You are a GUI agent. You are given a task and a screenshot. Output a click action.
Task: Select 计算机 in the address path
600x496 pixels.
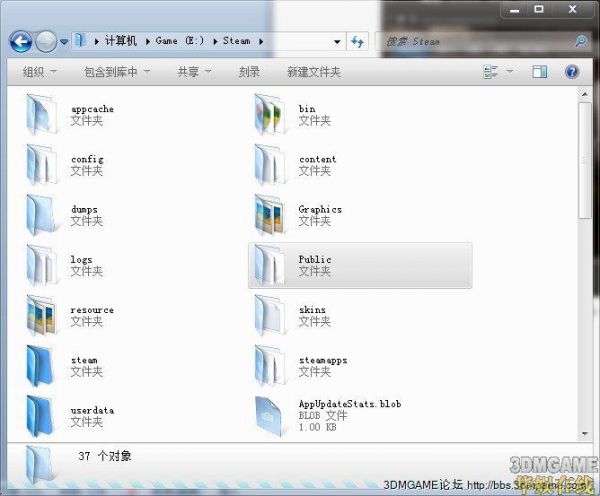(x=121, y=41)
